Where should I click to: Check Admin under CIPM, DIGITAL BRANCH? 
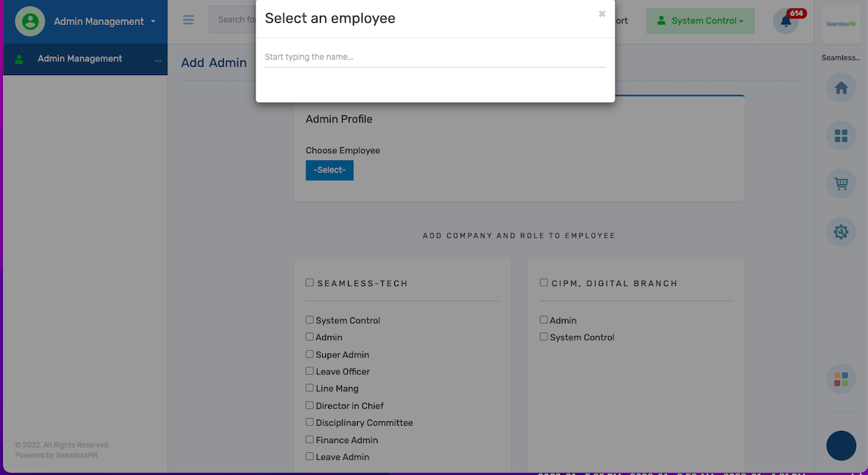click(x=544, y=319)
